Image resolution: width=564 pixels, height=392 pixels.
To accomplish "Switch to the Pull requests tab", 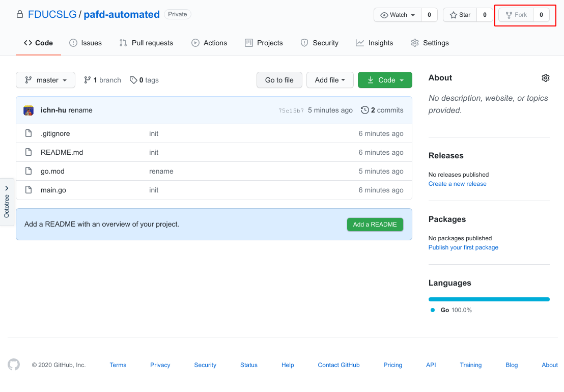I will pos(146,43).
